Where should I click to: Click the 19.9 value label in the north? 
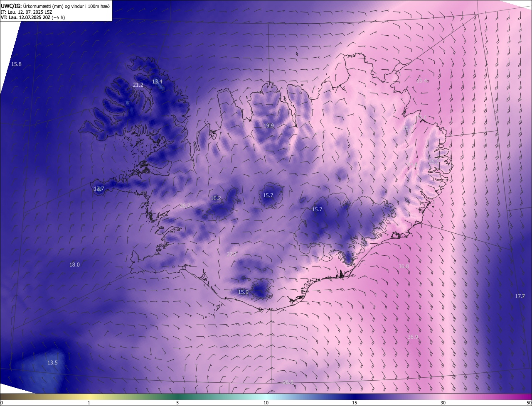pyautogui.click(x=268, y=125)
